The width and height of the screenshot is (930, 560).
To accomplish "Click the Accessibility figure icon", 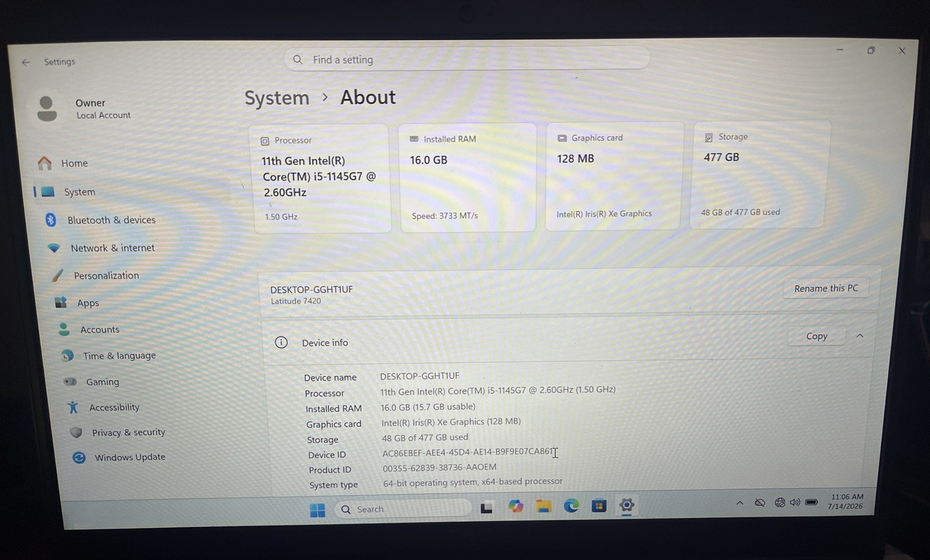I will click(73, 407).
